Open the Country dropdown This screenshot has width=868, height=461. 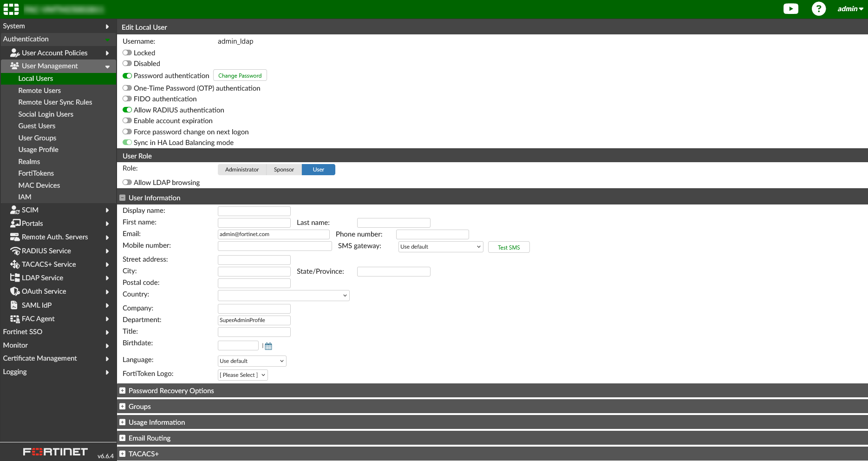tap(284, 296)
